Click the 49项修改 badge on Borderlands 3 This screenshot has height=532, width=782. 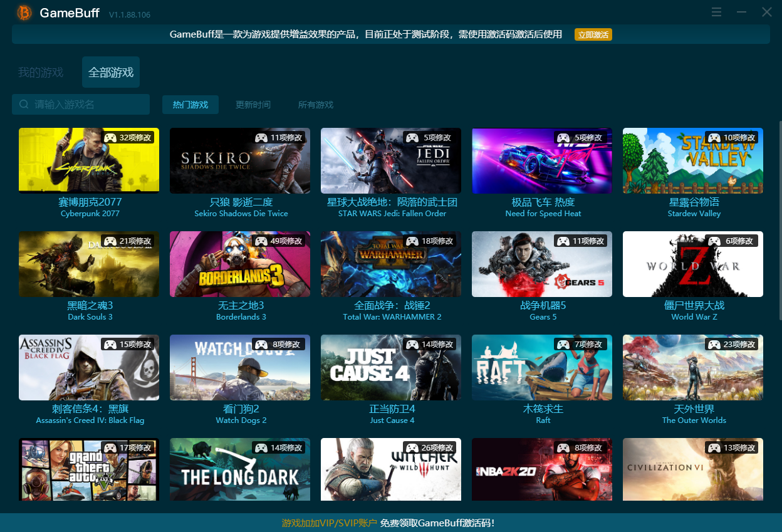pyautogui.click(x=279, y=241)
